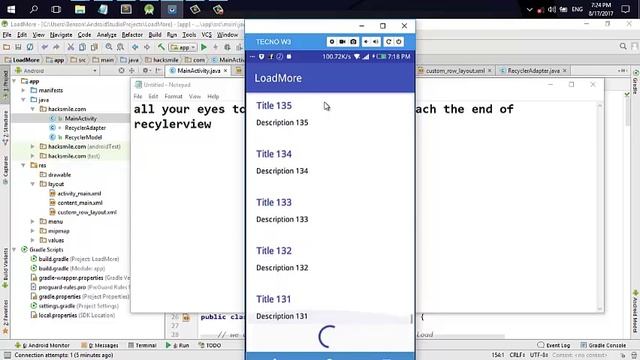Select content_main.xml in layout folder

tap(80, 203)
